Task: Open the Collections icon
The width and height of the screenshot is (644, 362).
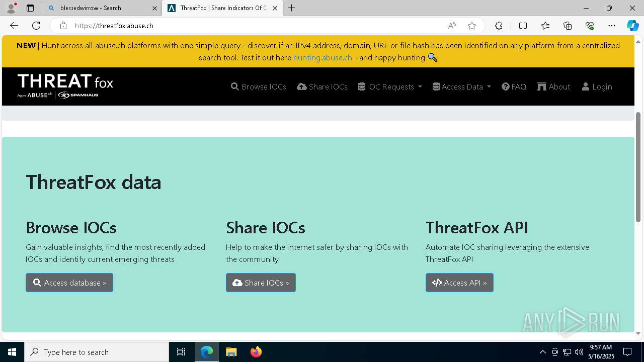Action: (x=568, y=26)
